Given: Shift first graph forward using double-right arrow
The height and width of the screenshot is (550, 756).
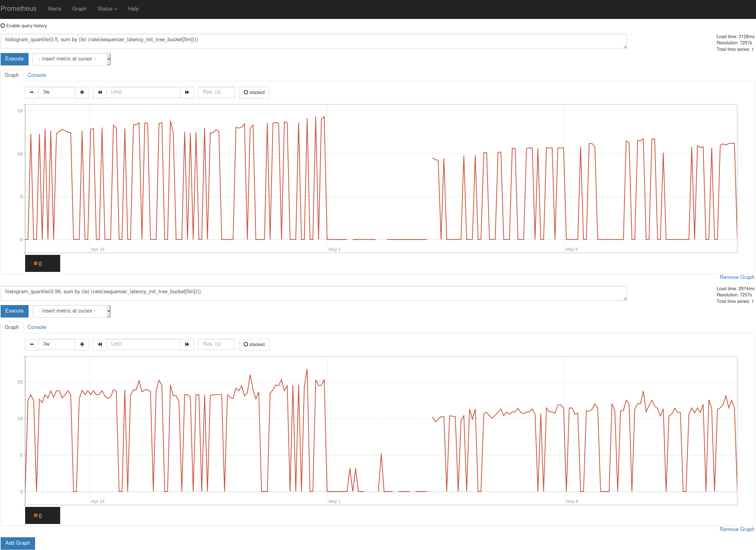Looking at the screenshot, I should pos(187,92).
